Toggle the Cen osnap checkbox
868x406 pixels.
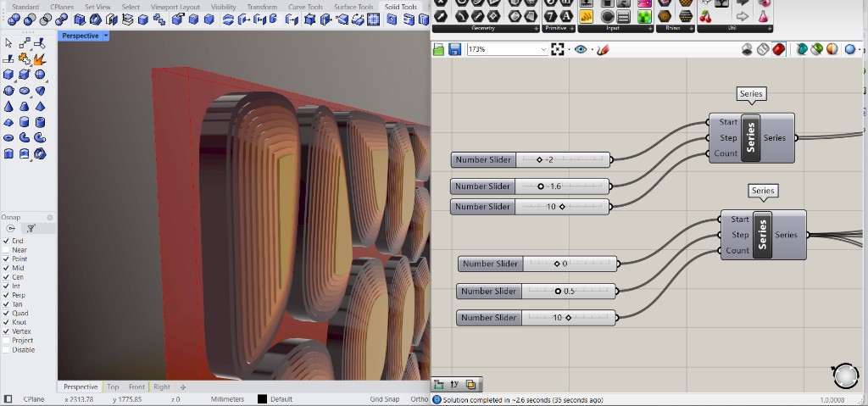[6, 277]
